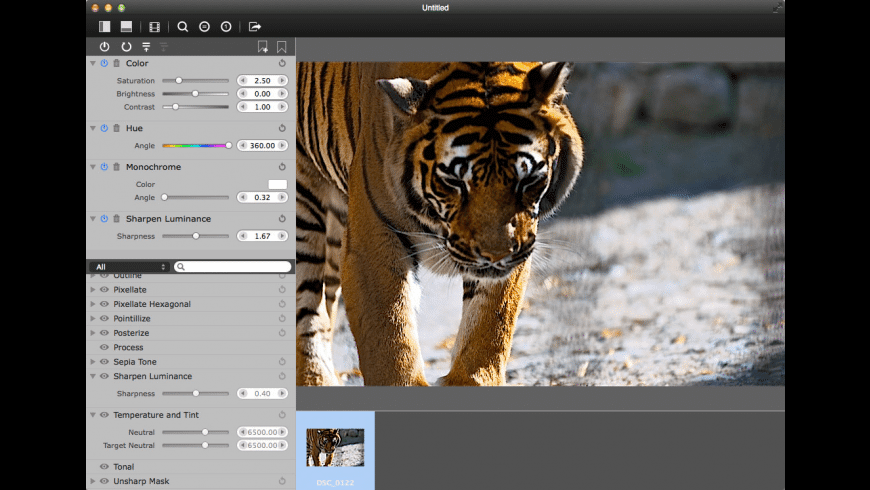The width and height of the screenshot is (870, 490).
Task: Disable applied Sharpen Luminance power toggle
Action: pyautogui.click(x=104, y=219)
